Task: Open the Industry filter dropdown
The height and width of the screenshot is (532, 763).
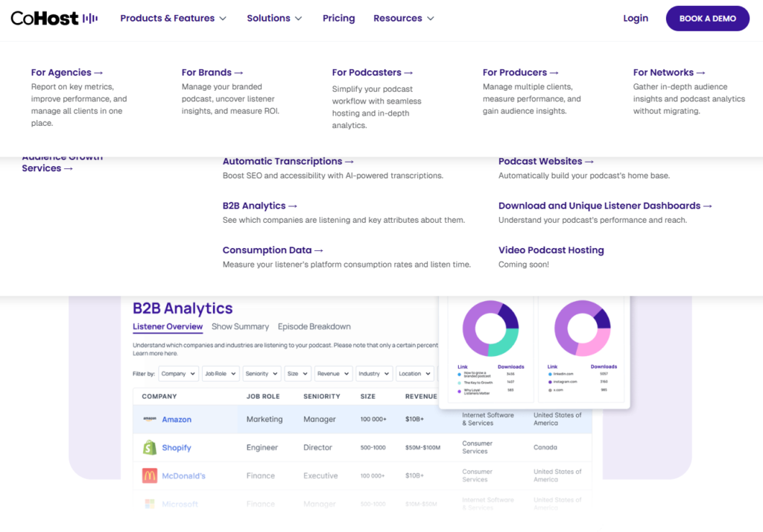Action: pos(373,374)
